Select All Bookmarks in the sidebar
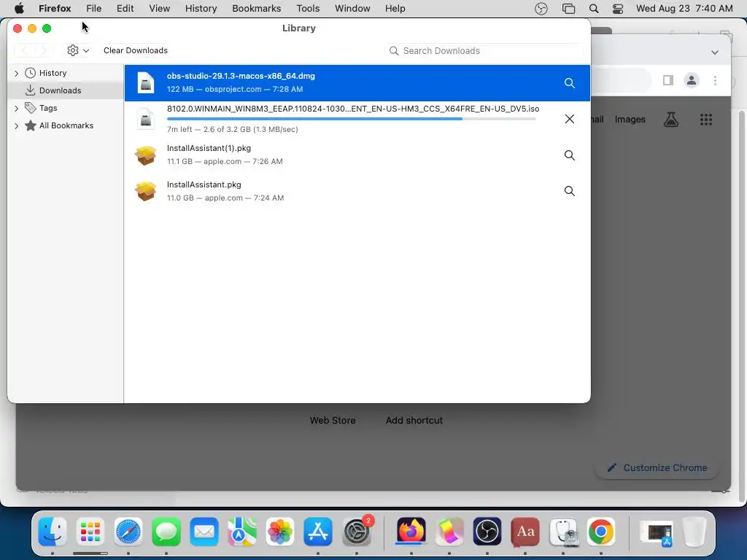This screenshot has width=747, height=560. [x=66, y=125]
